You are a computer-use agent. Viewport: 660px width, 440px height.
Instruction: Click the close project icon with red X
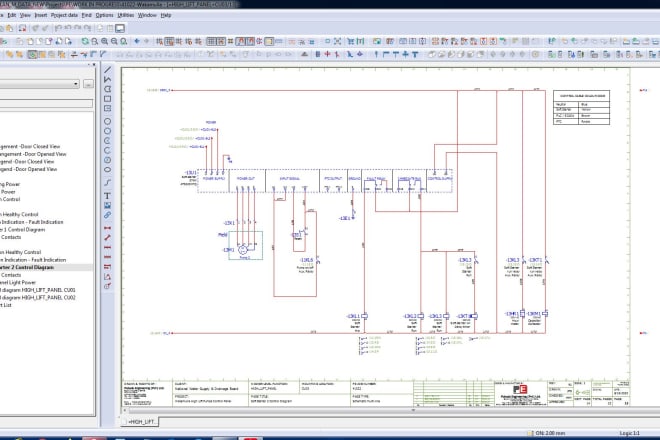point(22,28)
